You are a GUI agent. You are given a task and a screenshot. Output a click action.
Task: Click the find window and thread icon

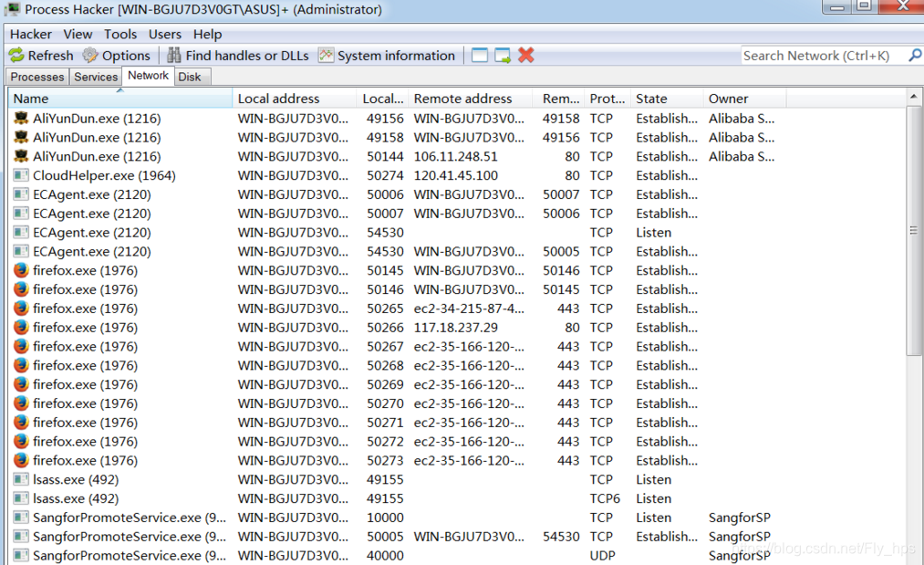pos(503,56)
